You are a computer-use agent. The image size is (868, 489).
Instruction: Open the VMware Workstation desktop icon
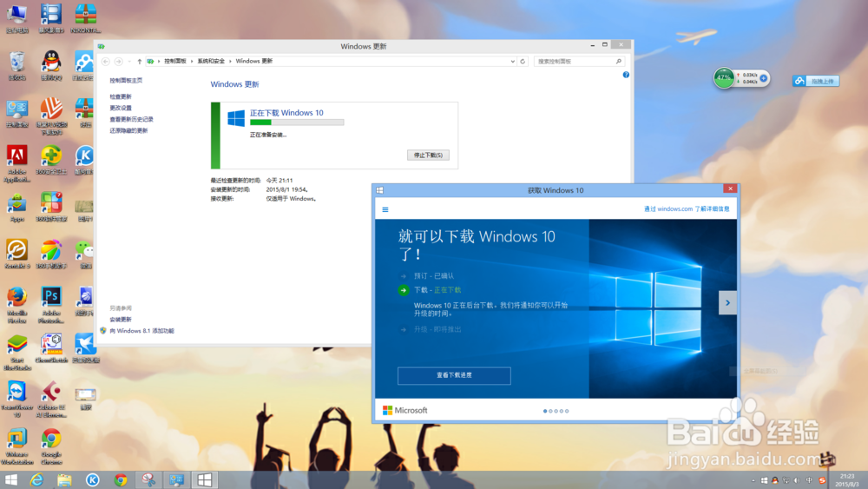pyautogui.click(x=17, y=446)
